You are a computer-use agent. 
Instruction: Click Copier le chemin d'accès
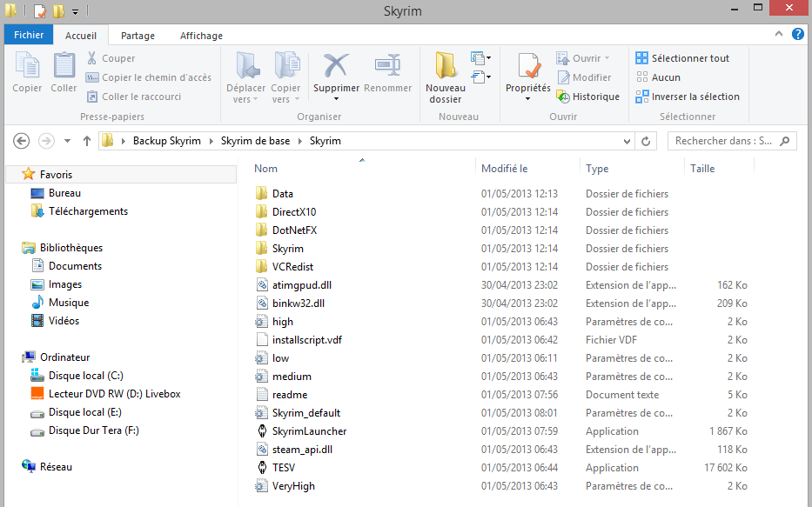click(149, 77)
